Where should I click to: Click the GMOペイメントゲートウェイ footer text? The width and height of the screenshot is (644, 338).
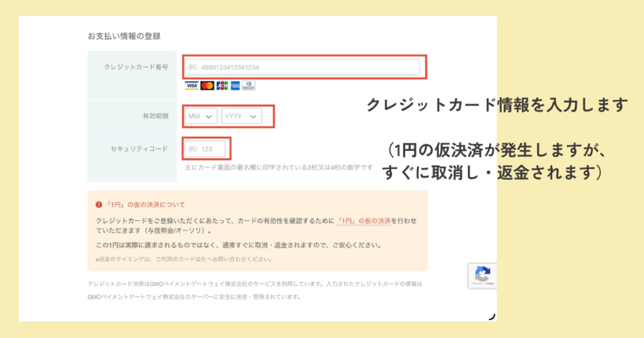[x=255, y=284]
